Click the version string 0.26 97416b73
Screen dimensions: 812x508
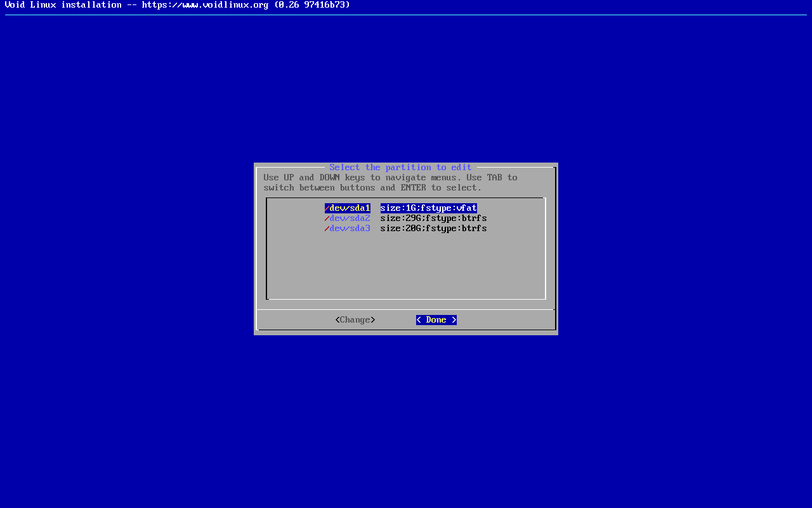click(312, 5)
